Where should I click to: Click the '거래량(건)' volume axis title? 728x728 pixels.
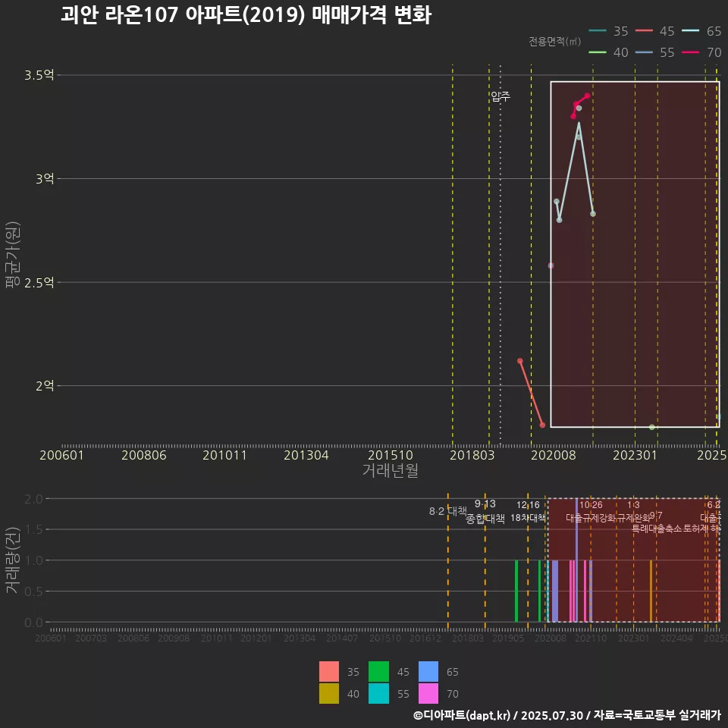pos(13,560)
